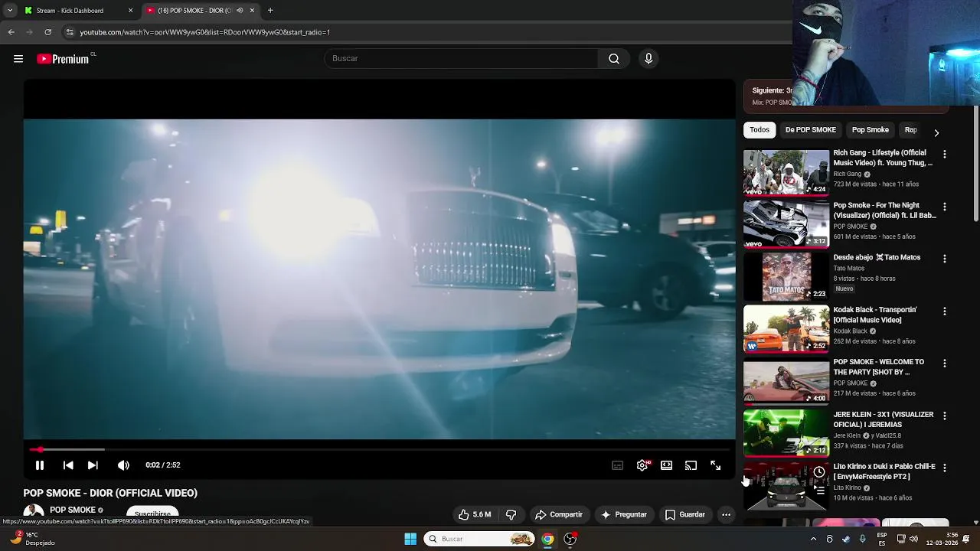
Task: Start voice search with microphone icon
Action: coord(648,59)
